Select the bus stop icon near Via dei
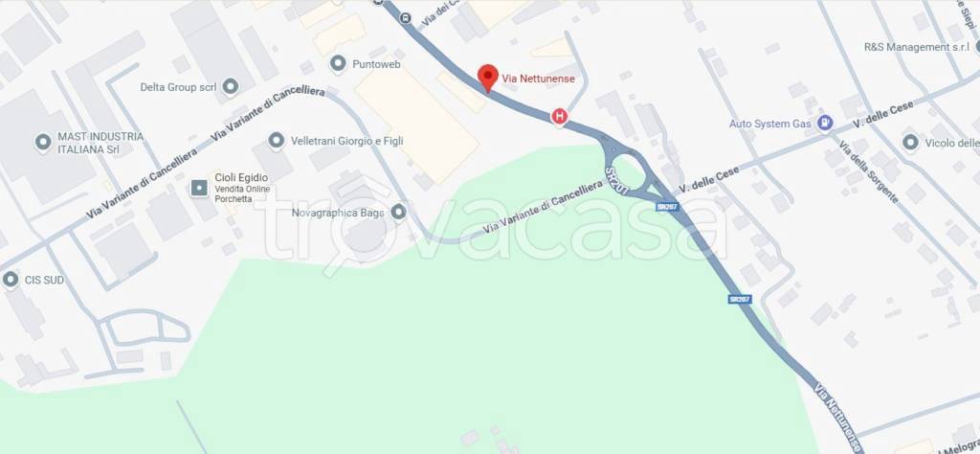Image resolution: width=980 pixels, height=454 pixels. 406,18
